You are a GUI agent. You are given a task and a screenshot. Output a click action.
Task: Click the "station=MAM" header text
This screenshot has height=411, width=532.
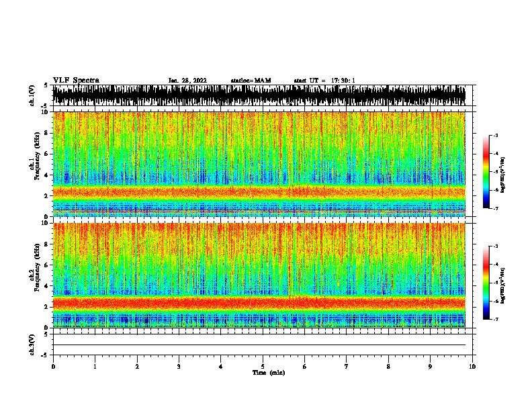[x=251, y=81]
